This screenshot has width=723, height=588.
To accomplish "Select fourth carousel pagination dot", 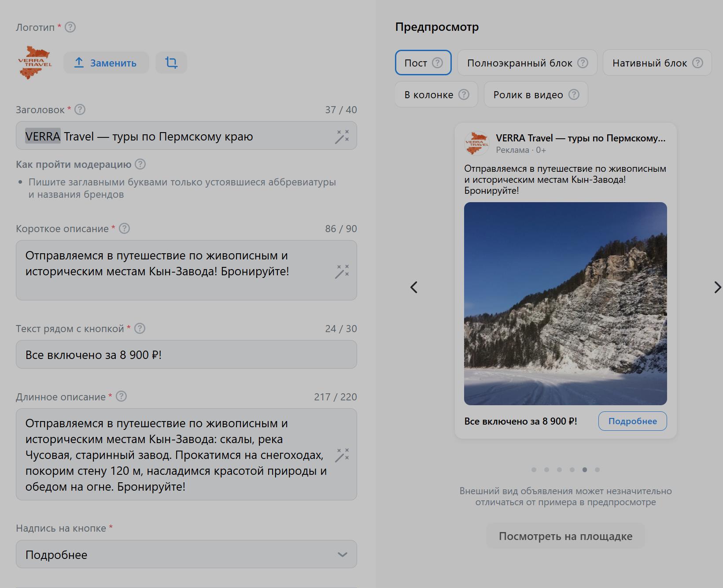I will coord(572,470).
